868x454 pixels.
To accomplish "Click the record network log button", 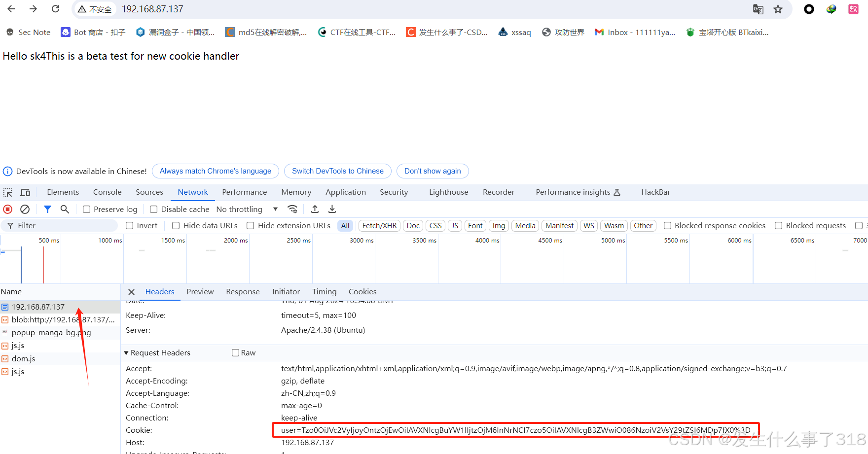I will pos(8,210).
